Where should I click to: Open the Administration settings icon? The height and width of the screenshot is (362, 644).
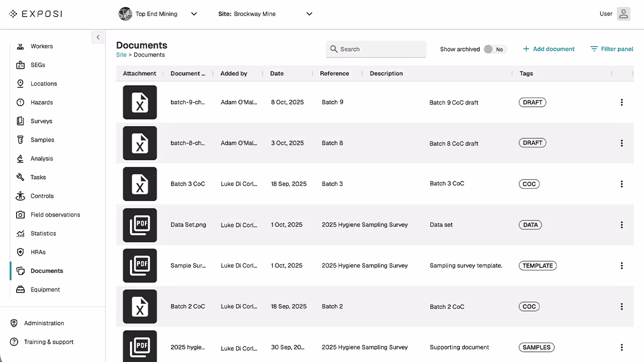tap(12, 323)
